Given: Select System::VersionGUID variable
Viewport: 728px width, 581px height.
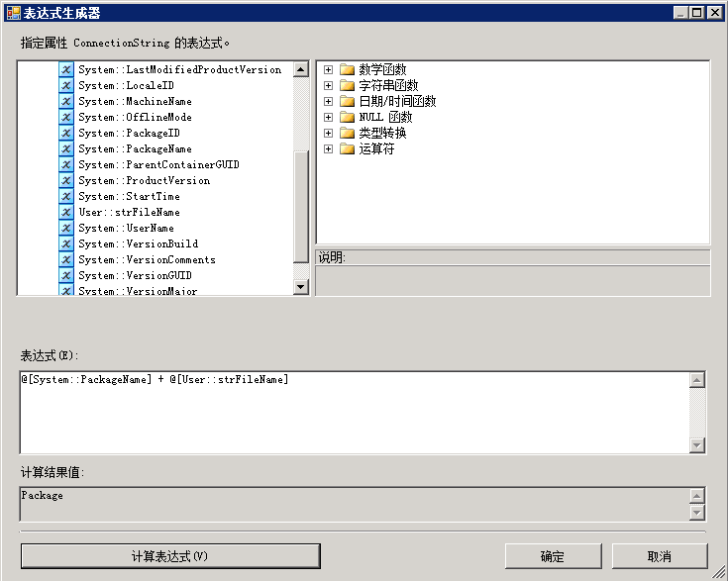Looking at the screenshot, I should click(x=135, y=275).
